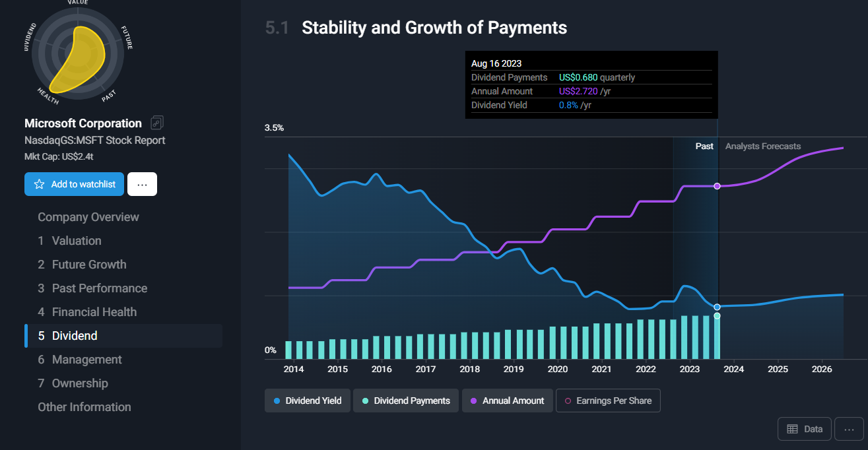This screenshot has height=450, width=868.
Task: Click the Microsoft Corporation company name
Action: (x=83, y=123)
